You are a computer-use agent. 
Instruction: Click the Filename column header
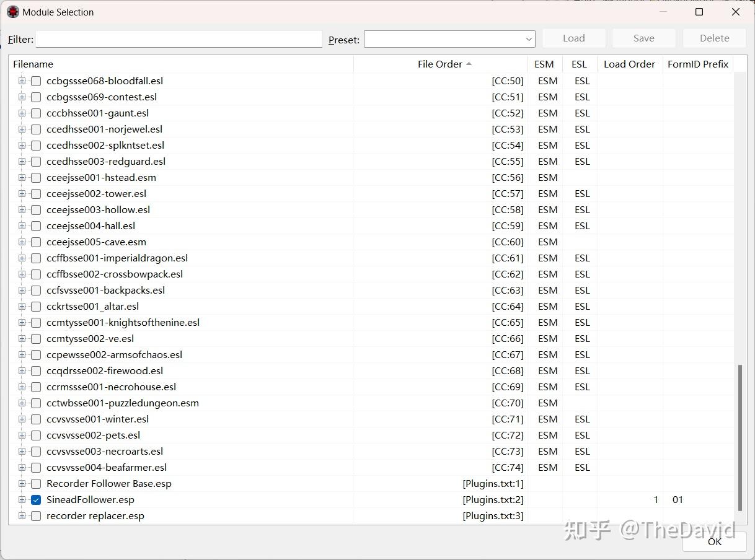pos(33,64)
